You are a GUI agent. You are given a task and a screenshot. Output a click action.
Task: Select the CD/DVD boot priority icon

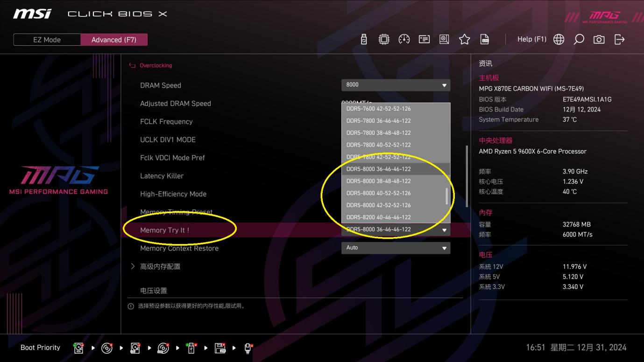(107, 348)
